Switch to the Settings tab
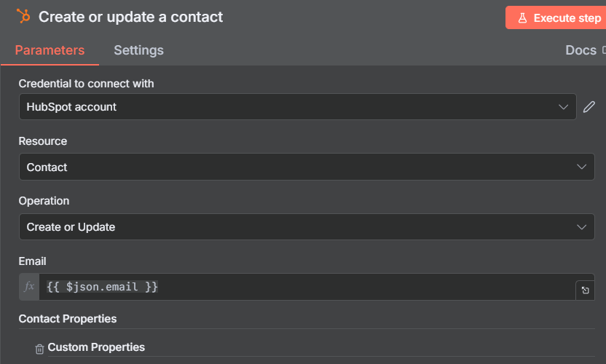Screen dimensions: 606x364 tap(138, 50)
